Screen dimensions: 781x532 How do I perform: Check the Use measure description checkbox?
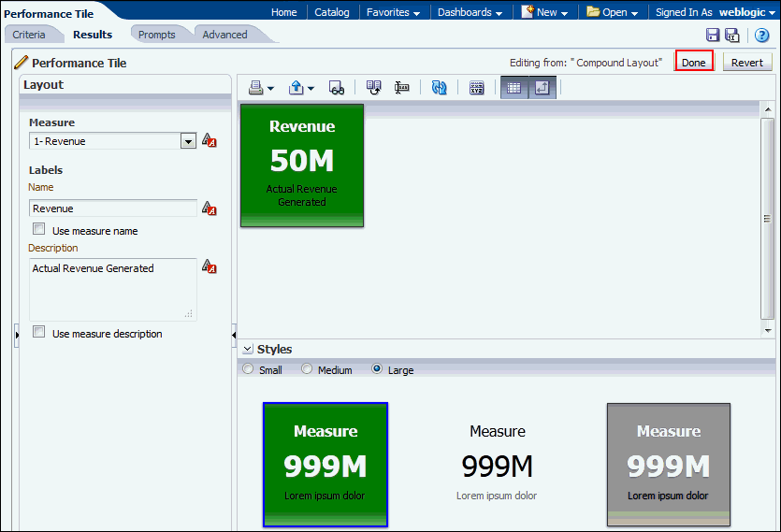click(39, 332)
